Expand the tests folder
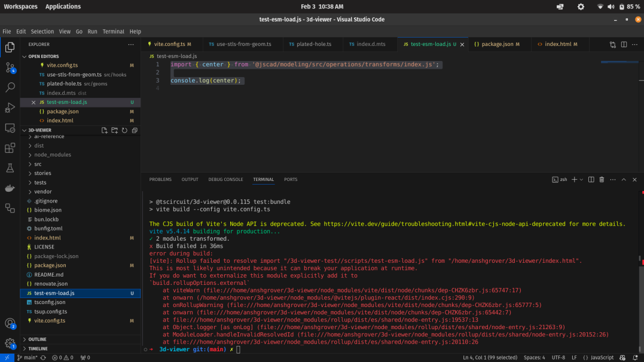 [x=40, y=183]
